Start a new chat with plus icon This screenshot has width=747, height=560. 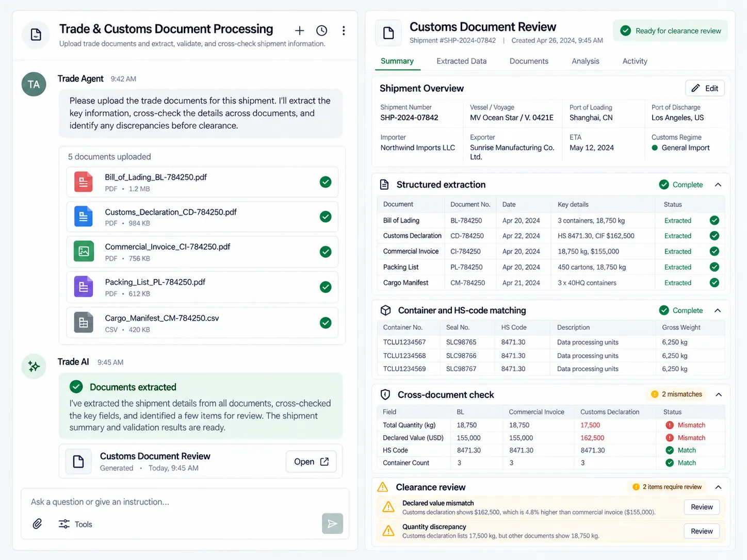(299, 30)
